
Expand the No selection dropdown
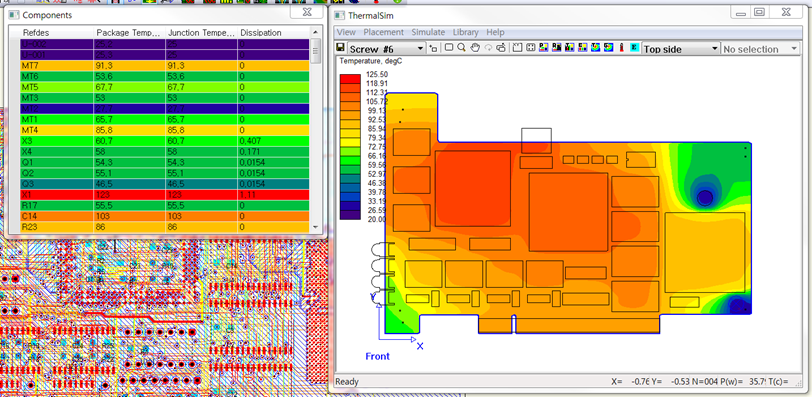[x=794, y=49]
